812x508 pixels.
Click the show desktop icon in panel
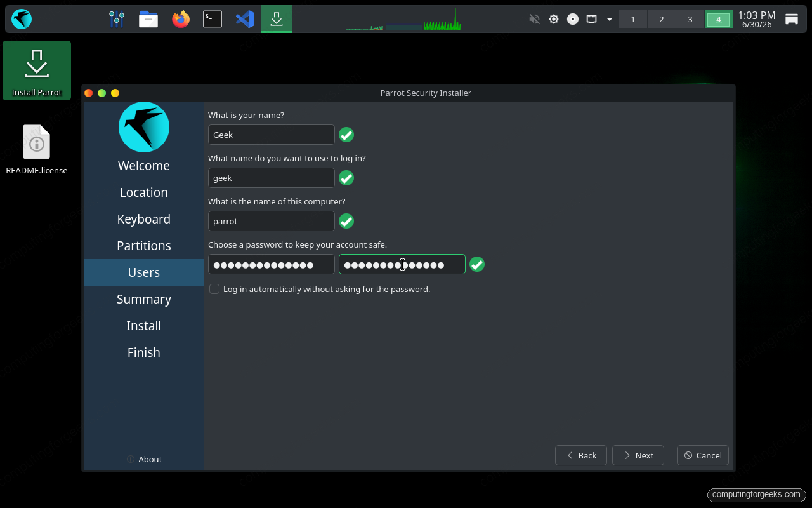(x=791, y=19)
